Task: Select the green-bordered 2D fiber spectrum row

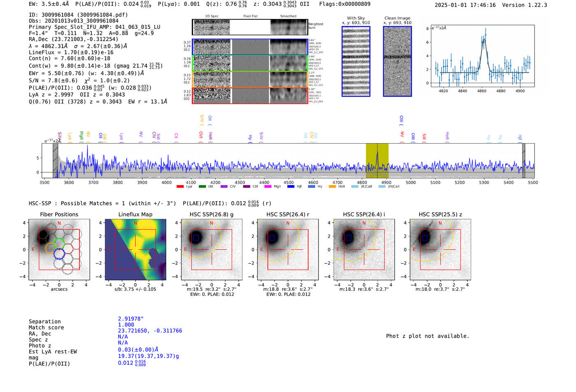Action: 250,63
